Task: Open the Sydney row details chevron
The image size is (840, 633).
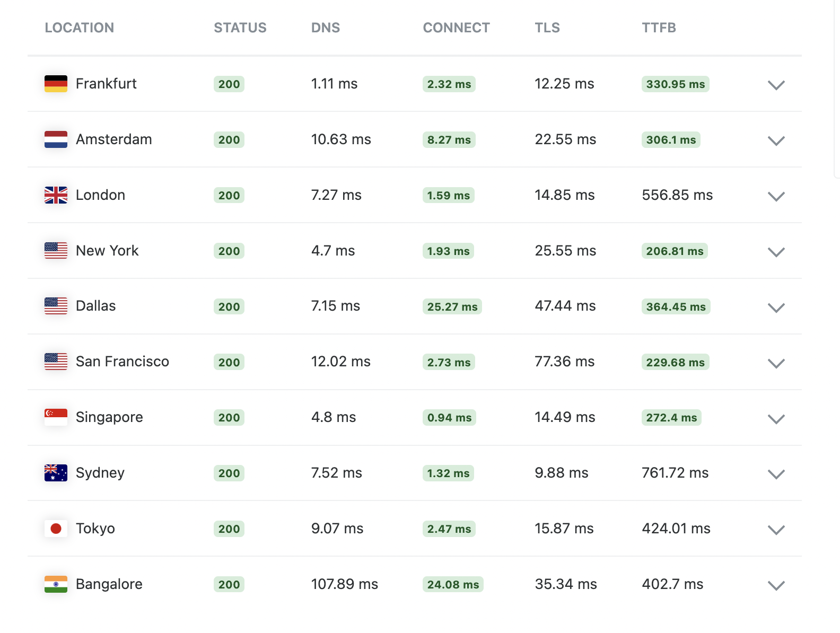Action: tap(776, 474)
